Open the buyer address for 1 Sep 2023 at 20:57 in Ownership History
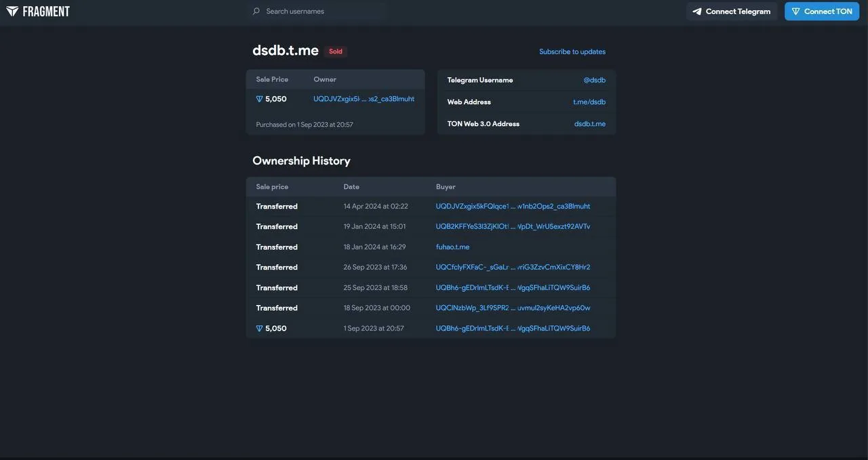Image resolution: width=868 pixels, height=460 pixels. point(513,329)
